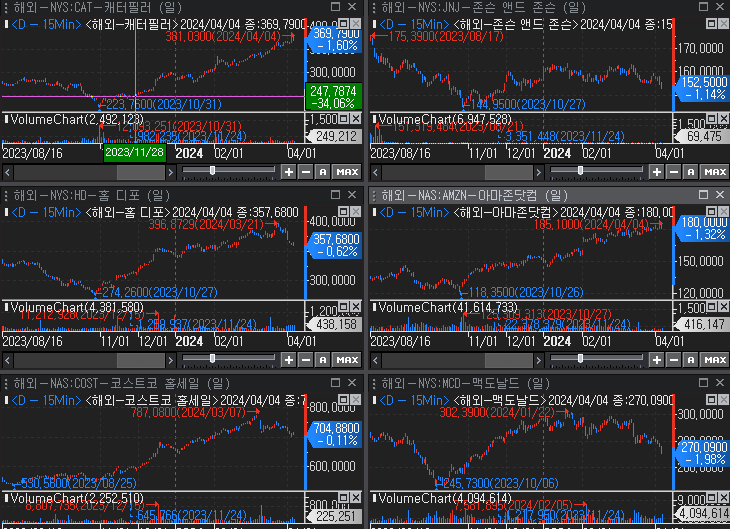This screenshot has width=730, height=529.
Task: Maximize the NYS:CAT chart window
Action: tap(335, 7)
